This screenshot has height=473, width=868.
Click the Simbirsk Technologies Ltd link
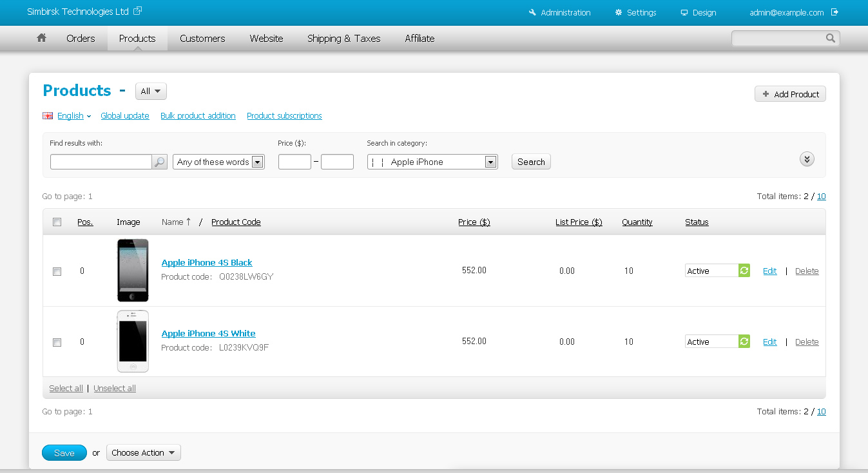(x=78, y=12)
